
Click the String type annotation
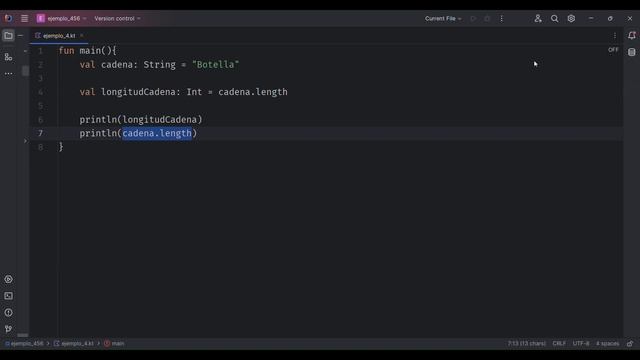(x=160, y=64)
